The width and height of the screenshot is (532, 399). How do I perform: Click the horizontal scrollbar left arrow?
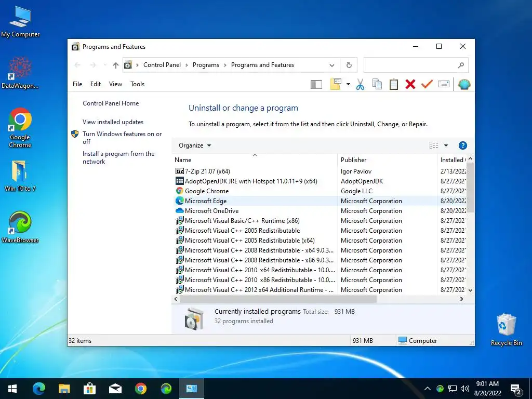click(x=176, y=299)
